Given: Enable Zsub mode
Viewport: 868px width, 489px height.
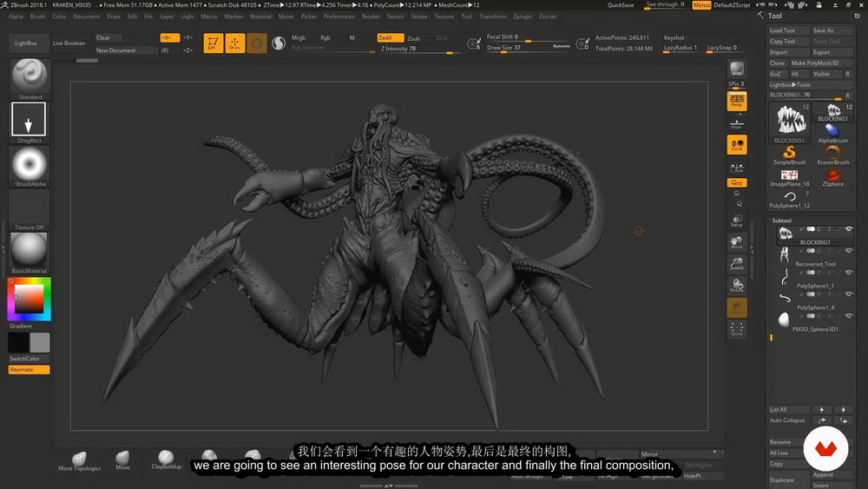Looking at the screenshot, I should point(413,38).
